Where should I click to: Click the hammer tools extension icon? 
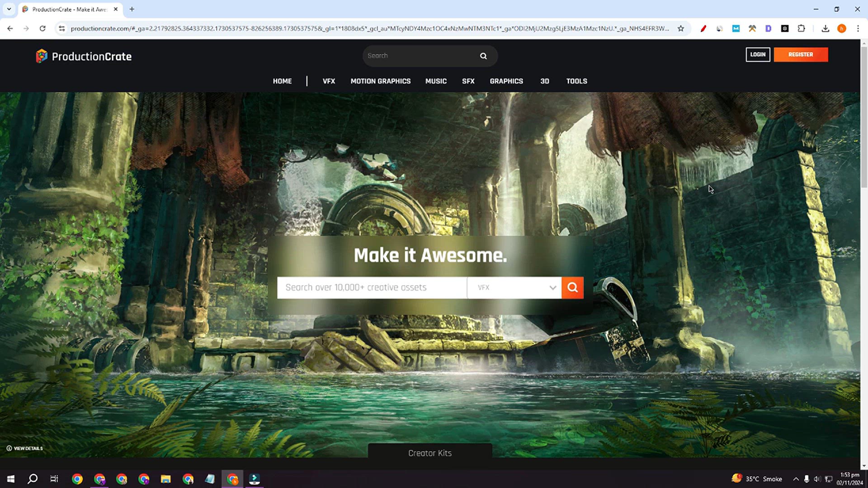pyautogui.click(x=752, y=28)
